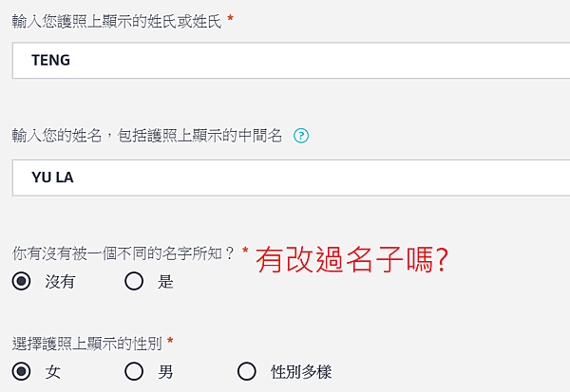Image resolution: width=570 pixels, height=392 pixels.
Task: Choose the 女 gender radio circle
Action: coord(21,371)
